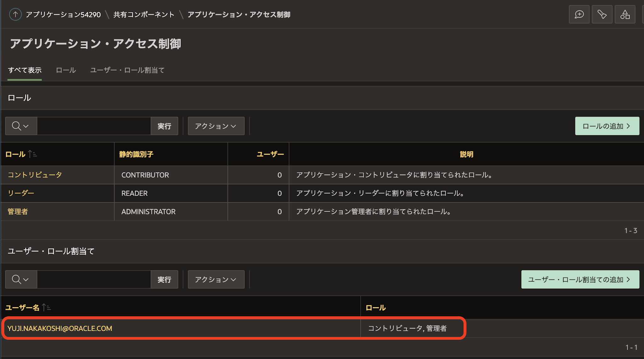Switch to ユーザー・ロール割当て tab
The height and width of the screenshot is (359, 644).
[127, 70]
